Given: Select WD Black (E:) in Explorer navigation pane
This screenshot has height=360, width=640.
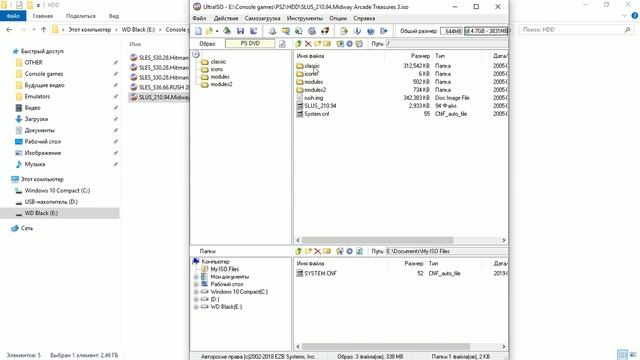Looking at the screenshot, I should [41, 213].
